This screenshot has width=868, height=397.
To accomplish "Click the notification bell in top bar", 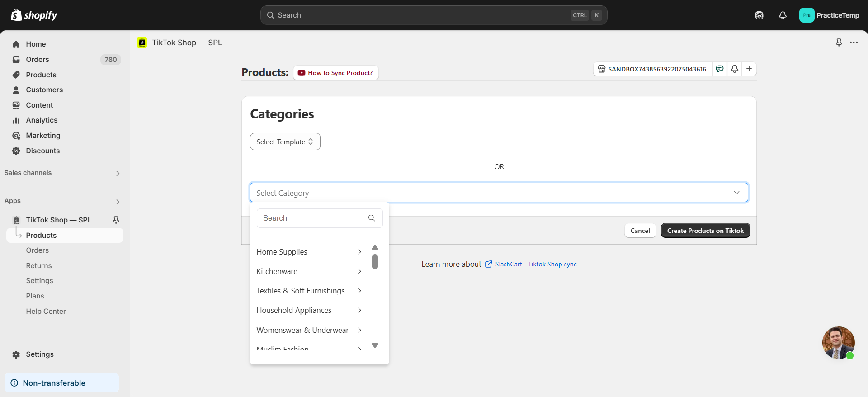I will 783,15.
